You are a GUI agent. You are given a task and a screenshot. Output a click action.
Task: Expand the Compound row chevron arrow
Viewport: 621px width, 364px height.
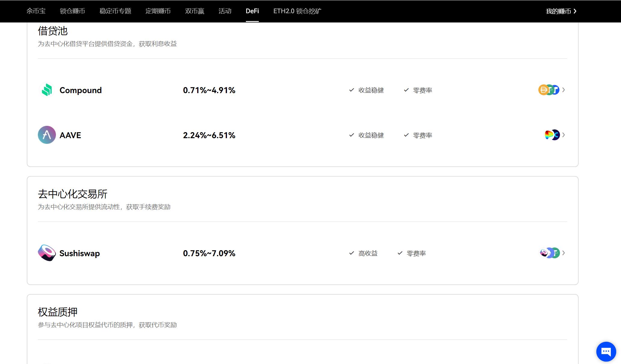tap(564, 90)
